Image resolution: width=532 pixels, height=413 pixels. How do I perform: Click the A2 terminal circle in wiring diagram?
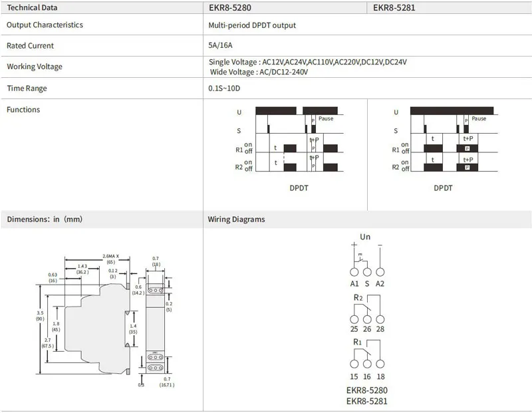click(x=380, y=273)
